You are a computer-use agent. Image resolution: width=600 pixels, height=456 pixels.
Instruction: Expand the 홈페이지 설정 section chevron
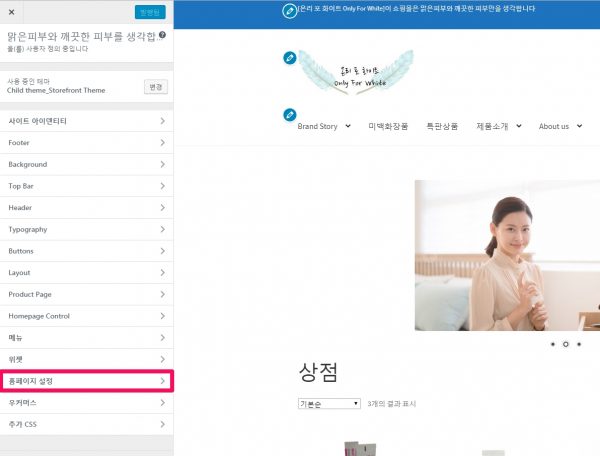pos(163,381)
